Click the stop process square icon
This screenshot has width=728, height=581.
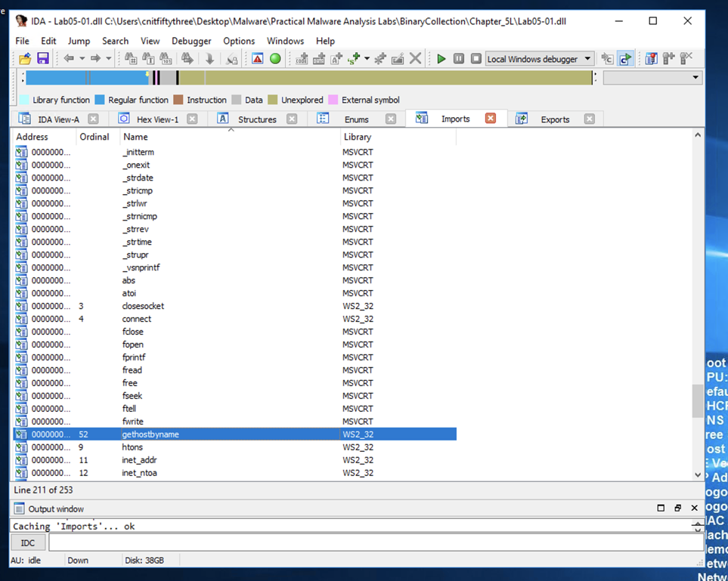476,59
